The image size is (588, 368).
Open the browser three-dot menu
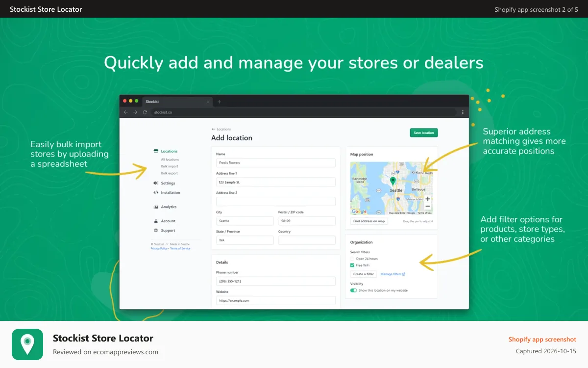point(463,112)
